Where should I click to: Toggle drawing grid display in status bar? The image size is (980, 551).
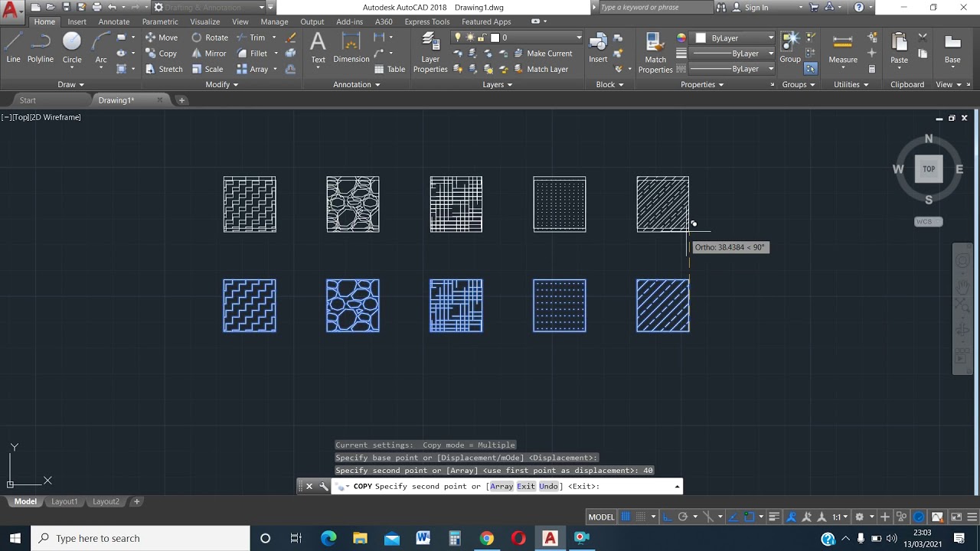click(x=626, y=517)
